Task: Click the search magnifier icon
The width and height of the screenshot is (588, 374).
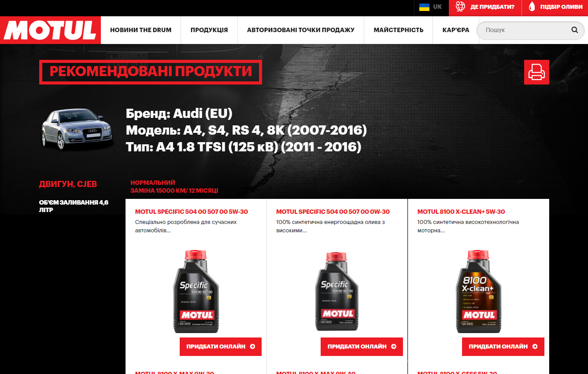Action: 574,30
